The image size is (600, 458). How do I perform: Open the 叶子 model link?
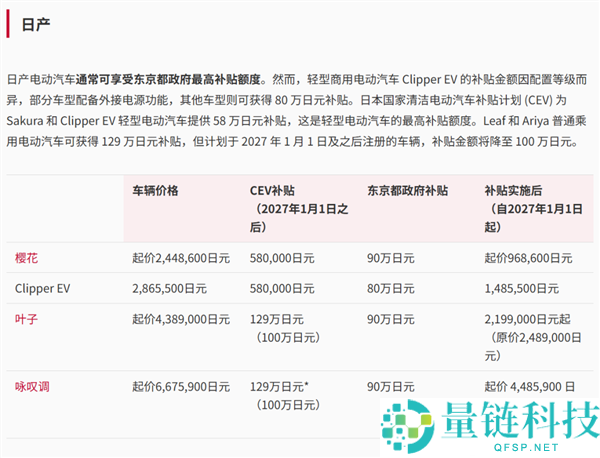click(26, 319)
